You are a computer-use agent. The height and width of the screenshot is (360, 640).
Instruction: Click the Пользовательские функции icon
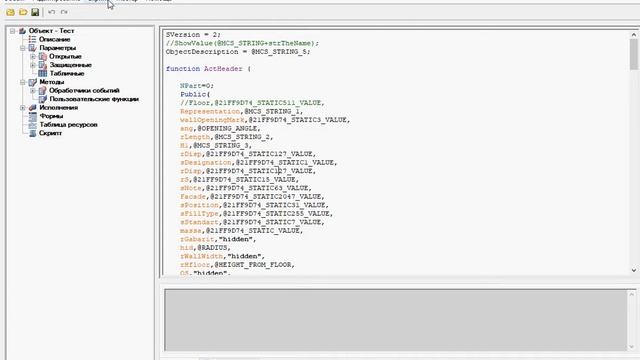pos(42,99)
